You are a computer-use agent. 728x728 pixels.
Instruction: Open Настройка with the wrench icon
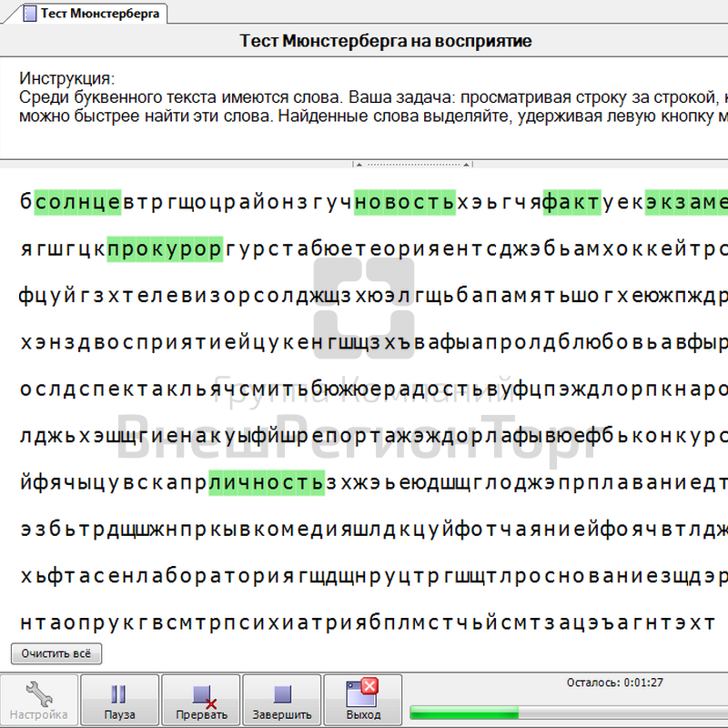(x=38, y=700)
